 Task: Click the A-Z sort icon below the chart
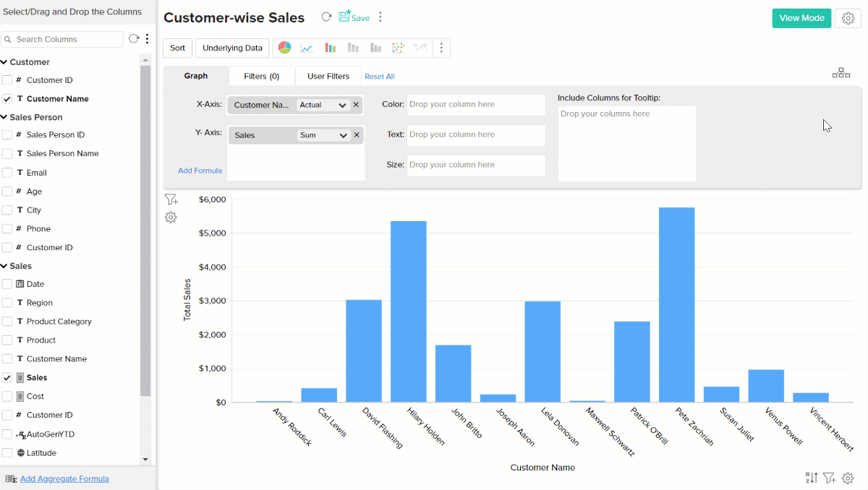[812, 478]
